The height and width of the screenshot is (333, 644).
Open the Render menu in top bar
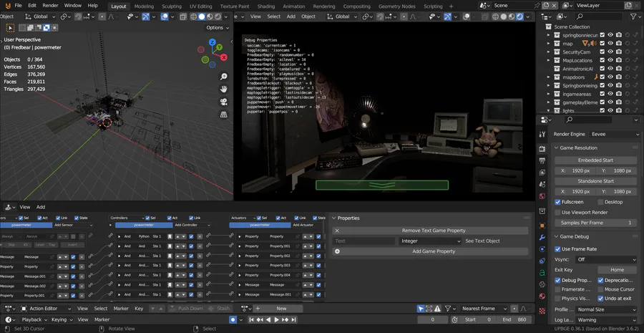(50, 5)
